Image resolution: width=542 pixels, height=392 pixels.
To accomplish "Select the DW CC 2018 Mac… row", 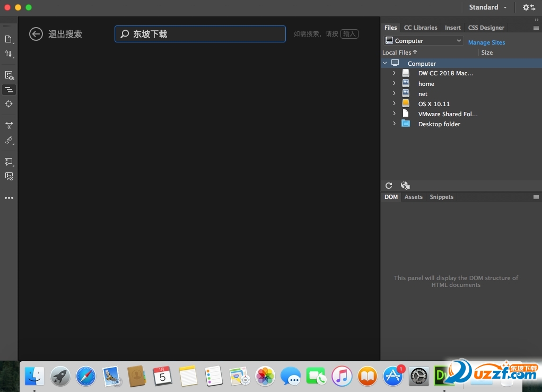I will pyautogui.click(x=461, y=73).
